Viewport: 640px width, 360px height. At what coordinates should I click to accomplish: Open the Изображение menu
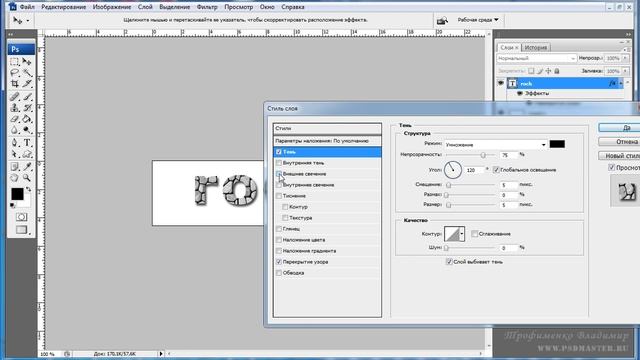(112, 7)
